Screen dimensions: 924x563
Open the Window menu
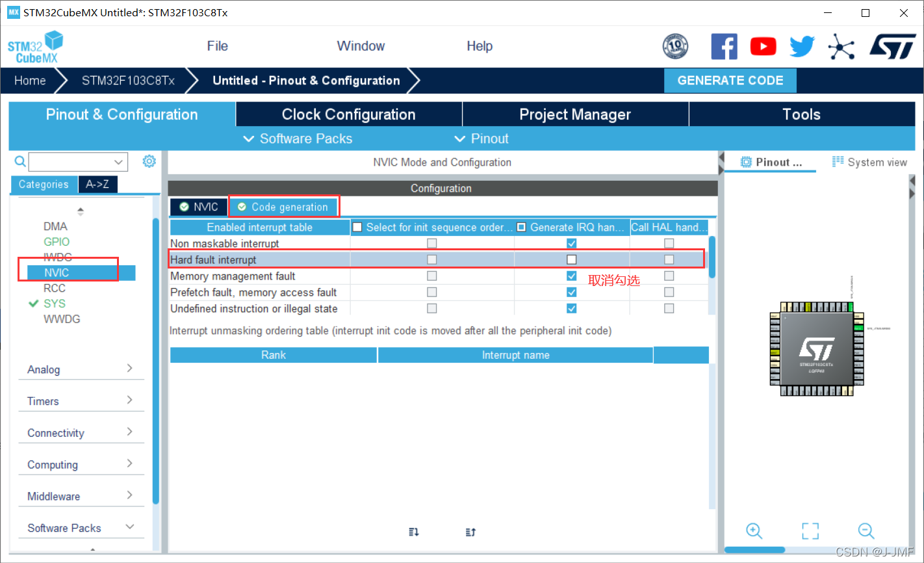(361, 46)
